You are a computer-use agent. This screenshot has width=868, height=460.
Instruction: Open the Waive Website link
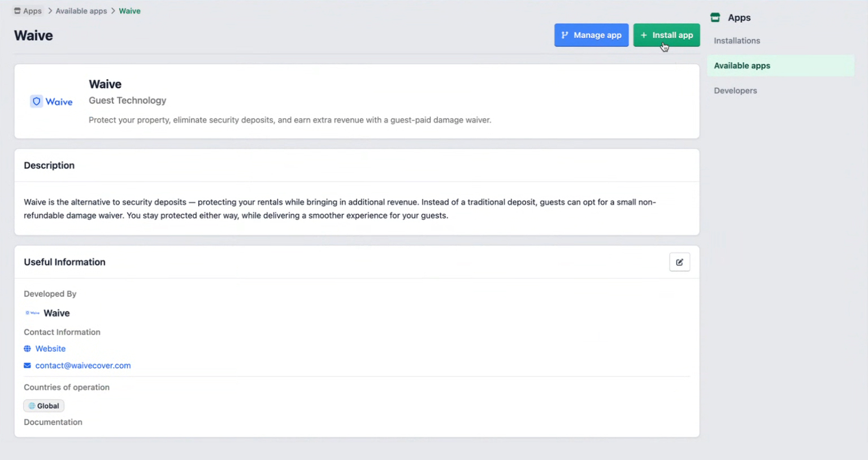(x=50, y=349)
